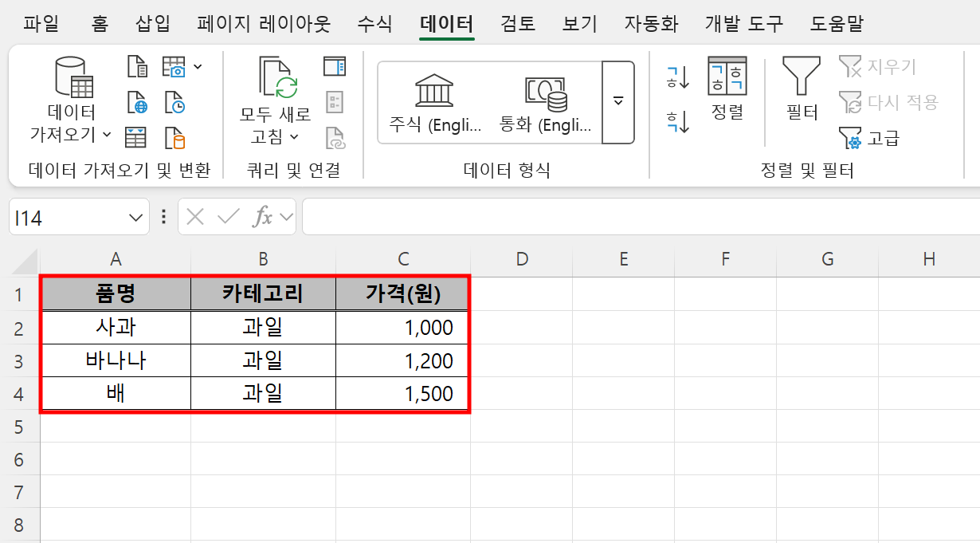
Task: Select column E header
Action: coord(624,259)
